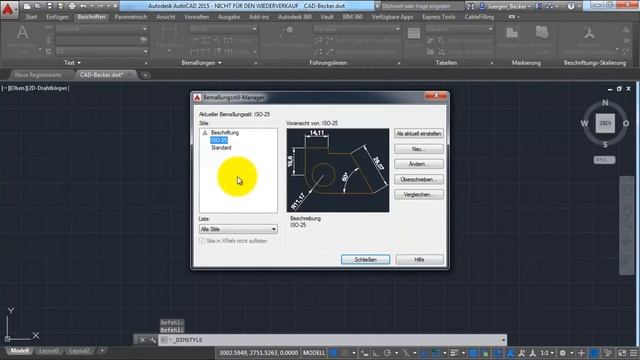Open the 1:1 annotation scale dropdown

(547, 353)
